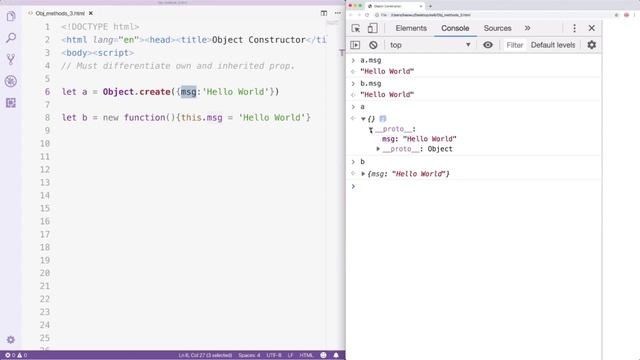Select the Object Constructor browser tab

pyautogui.click(x=395, y=6)
